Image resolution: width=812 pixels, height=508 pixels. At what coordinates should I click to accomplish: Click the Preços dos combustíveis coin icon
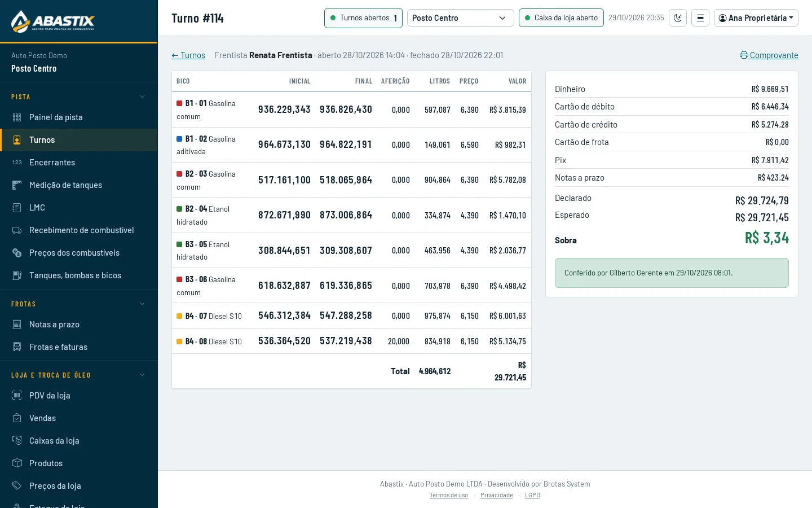click(17, 253)
